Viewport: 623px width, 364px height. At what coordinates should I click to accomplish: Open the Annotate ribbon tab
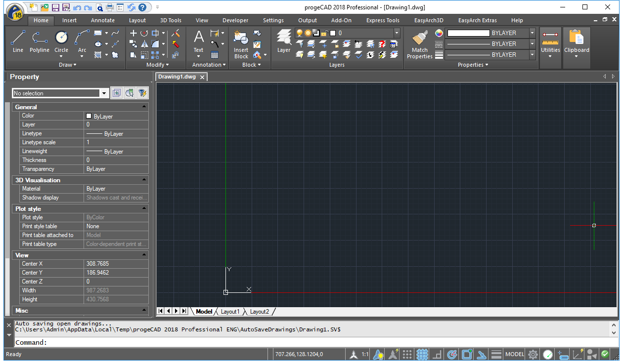[x=103, y=20]
